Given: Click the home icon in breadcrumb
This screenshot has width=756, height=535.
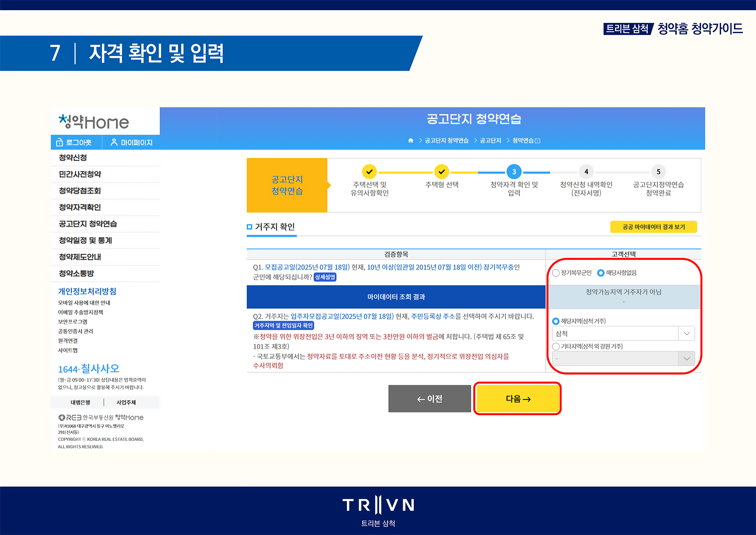Looking at the screenshot, I should (411, 141).
